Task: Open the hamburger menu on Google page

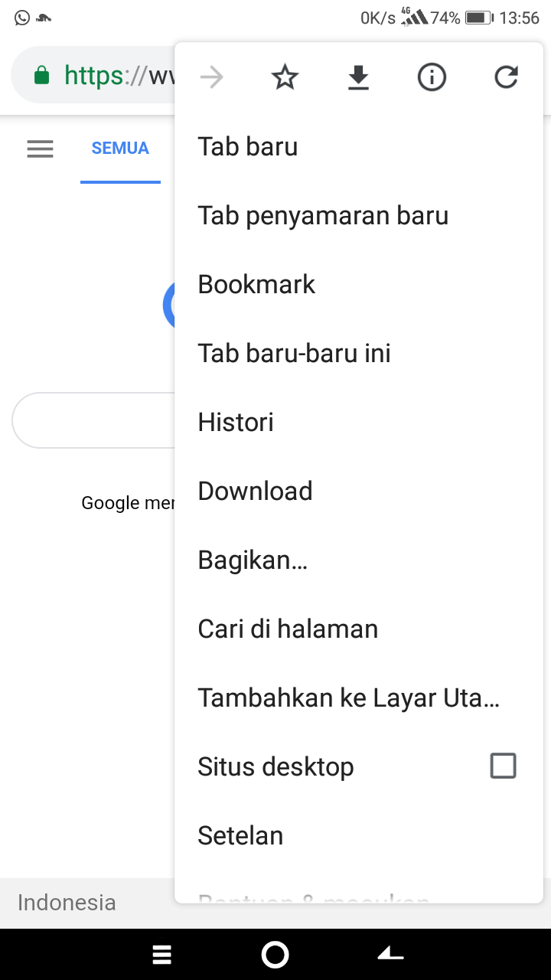Action: pos(40,149)
